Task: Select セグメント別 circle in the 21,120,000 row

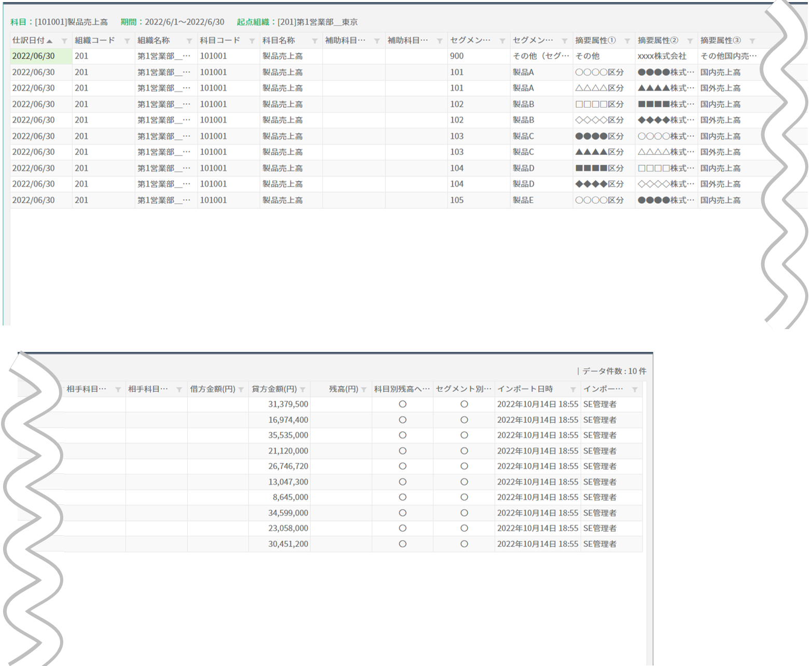Action: [x=464, y=451]
